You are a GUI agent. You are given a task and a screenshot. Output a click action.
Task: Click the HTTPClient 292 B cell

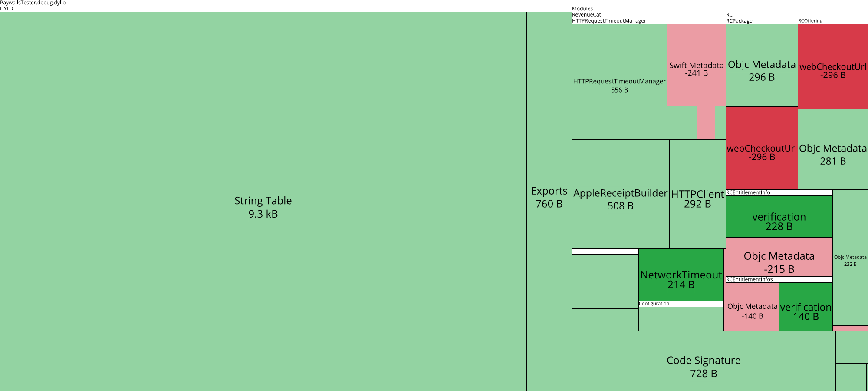pyautogui.click(x=697, y=194)
